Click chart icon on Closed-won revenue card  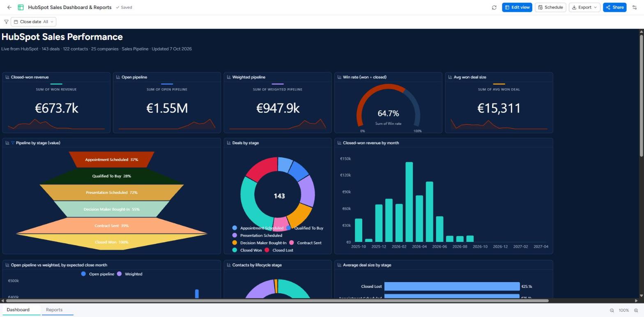(7, 77)
